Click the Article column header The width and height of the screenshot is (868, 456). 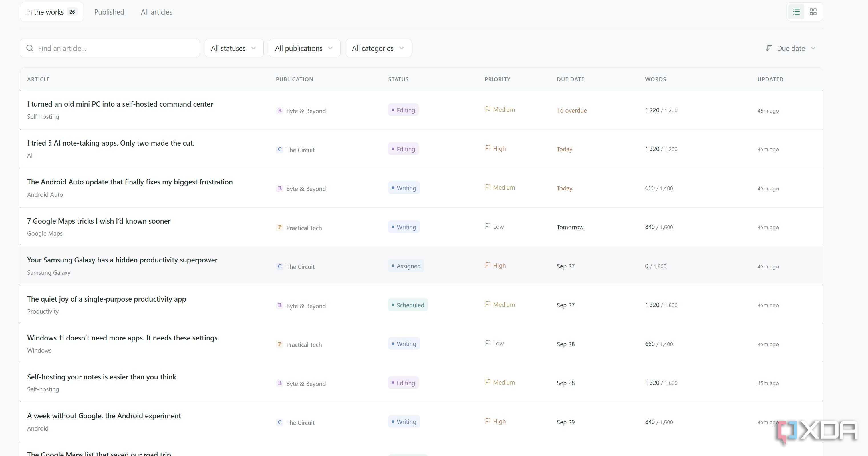click(39, 79)
